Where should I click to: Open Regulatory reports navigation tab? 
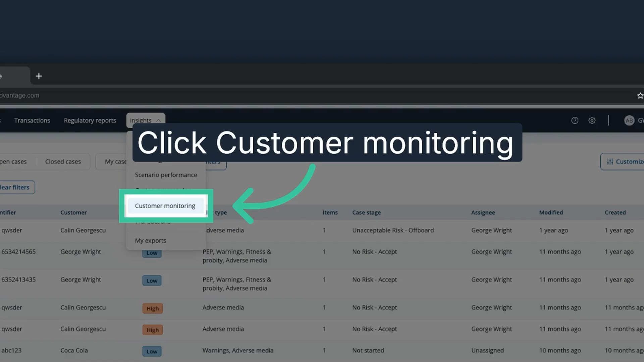point(90,120)
